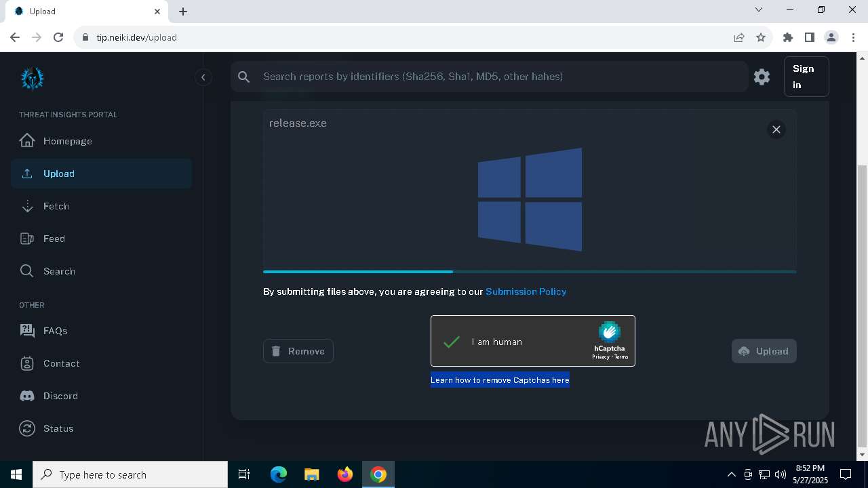Click the address bar URL
The image size is (868, 488).
tap(136, 37)
